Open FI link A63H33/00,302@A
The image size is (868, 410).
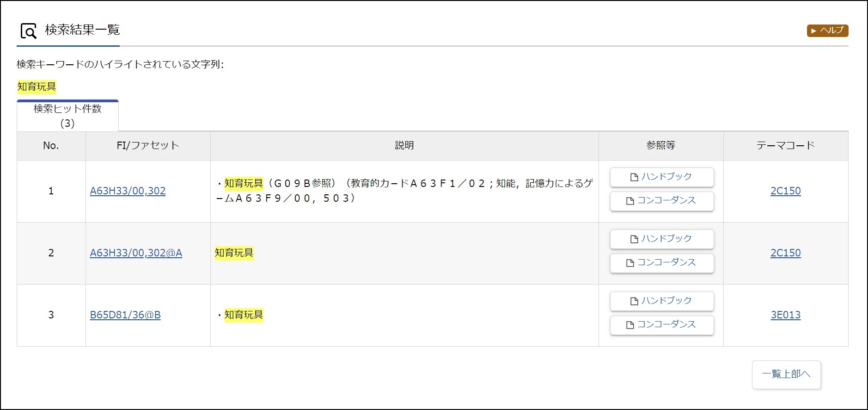[x=136, y=253]
